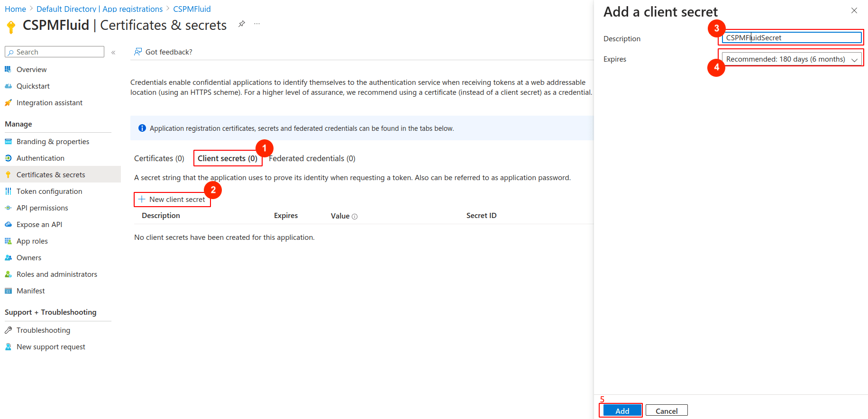Click the Add button
The width and height of the screenshot is (868, 419).
point(622,410)
